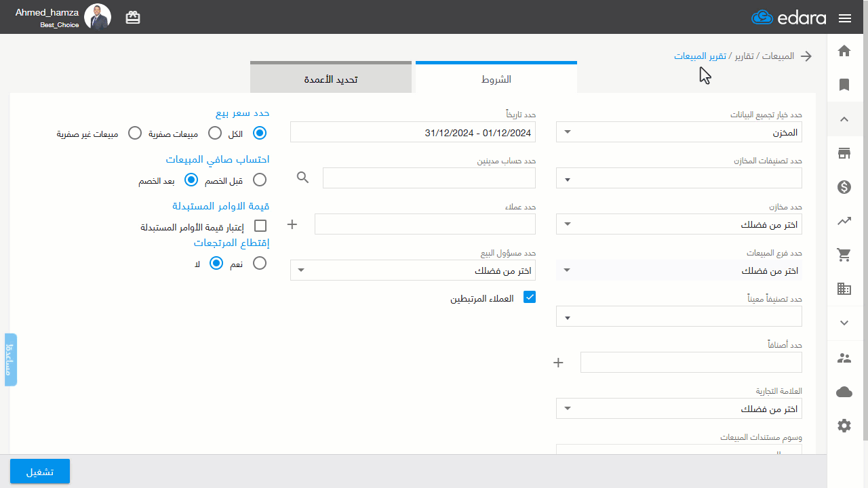The height and width of the screenshot is (488, 868).
Task: Go to the home icon in sidebar
Action: (x=844, y=51)
